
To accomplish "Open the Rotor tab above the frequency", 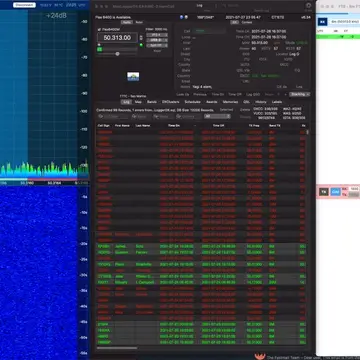I will [139, 22].
